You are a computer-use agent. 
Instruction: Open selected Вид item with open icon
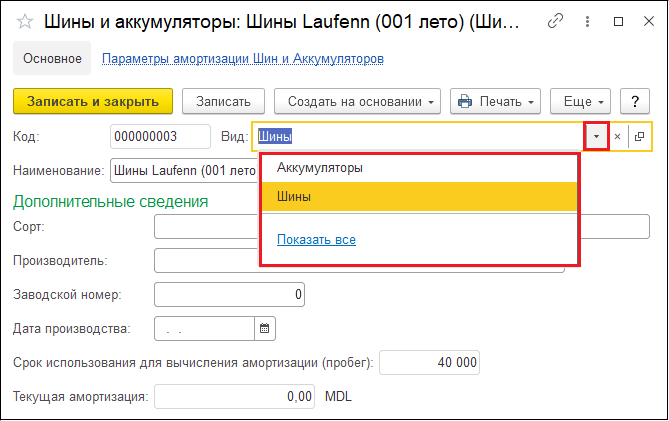pos(640,137)
